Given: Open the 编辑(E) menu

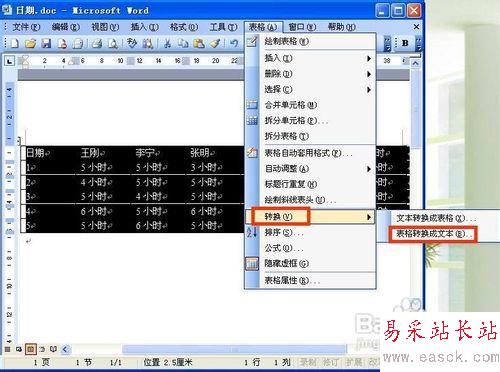Looking at the screenshot, I should (66, 27).
